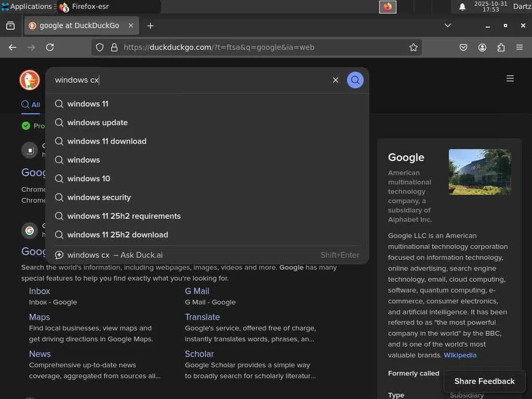Click the Google heading in the info panel

pos(406,157)
